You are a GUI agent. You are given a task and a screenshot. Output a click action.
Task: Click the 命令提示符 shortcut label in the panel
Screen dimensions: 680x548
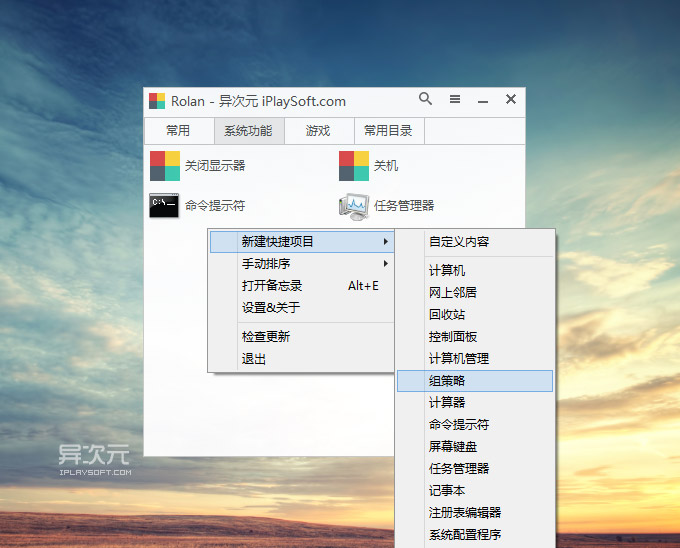tap(215, 206)
